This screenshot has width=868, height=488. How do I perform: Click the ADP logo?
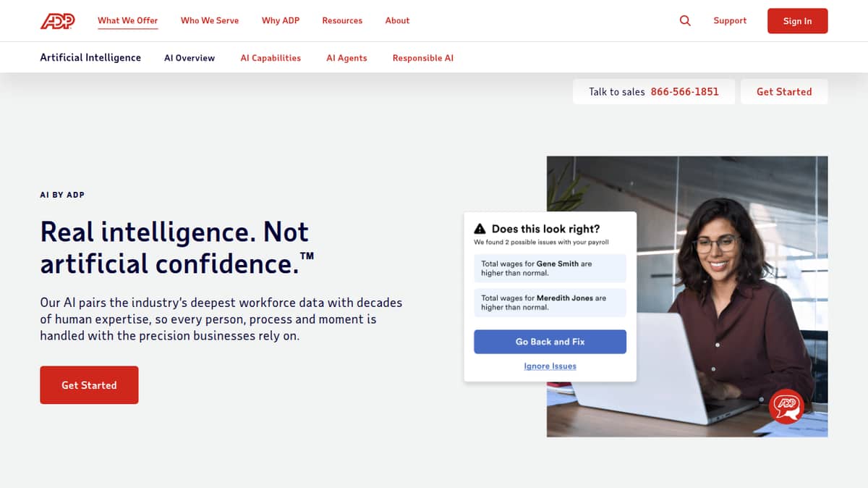57,21
